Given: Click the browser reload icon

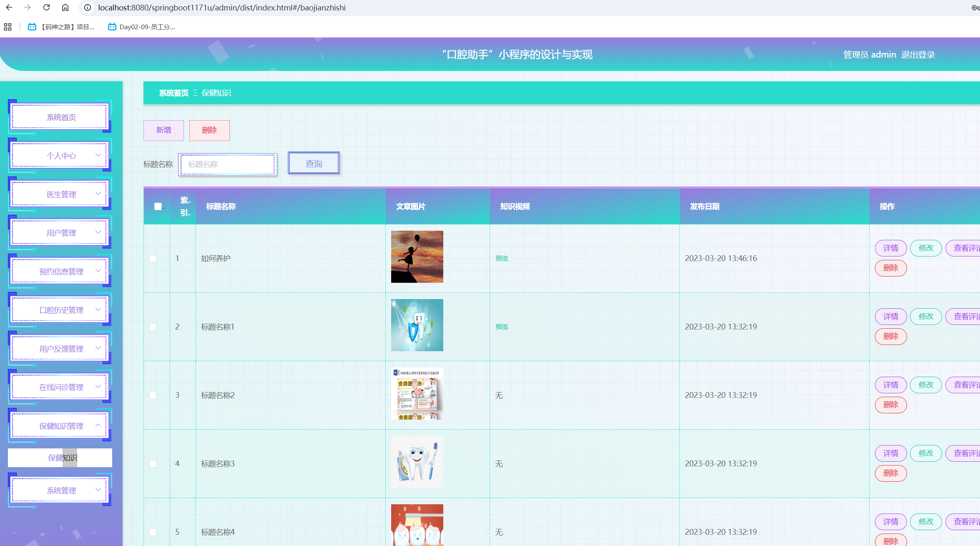Looking at the screenshot, I should point(46,8).
